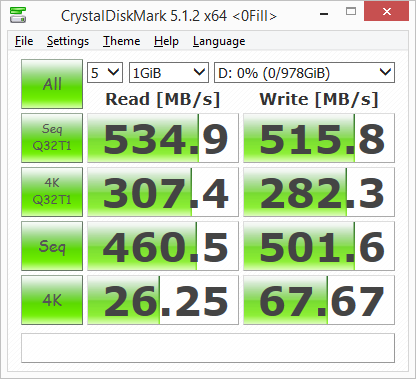Open the Theme menu
Viewport: 416px width, 379px height.
(x=121, y=41)
